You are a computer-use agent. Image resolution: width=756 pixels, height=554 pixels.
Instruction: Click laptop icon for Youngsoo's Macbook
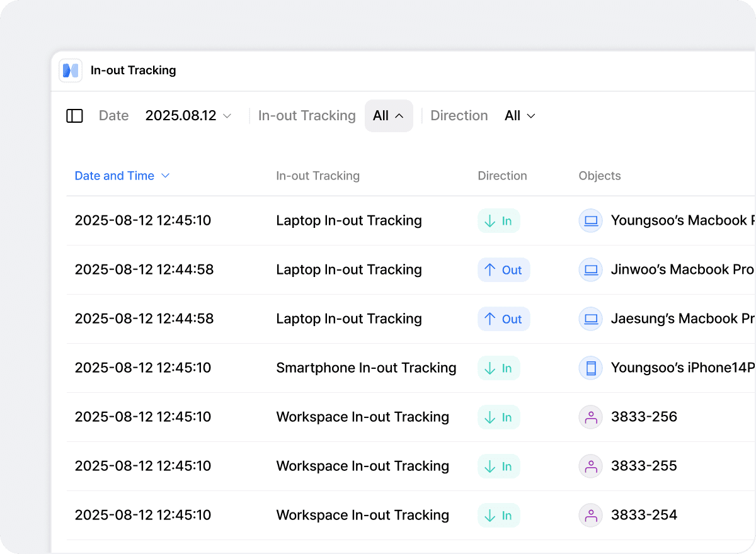(590, 221)
